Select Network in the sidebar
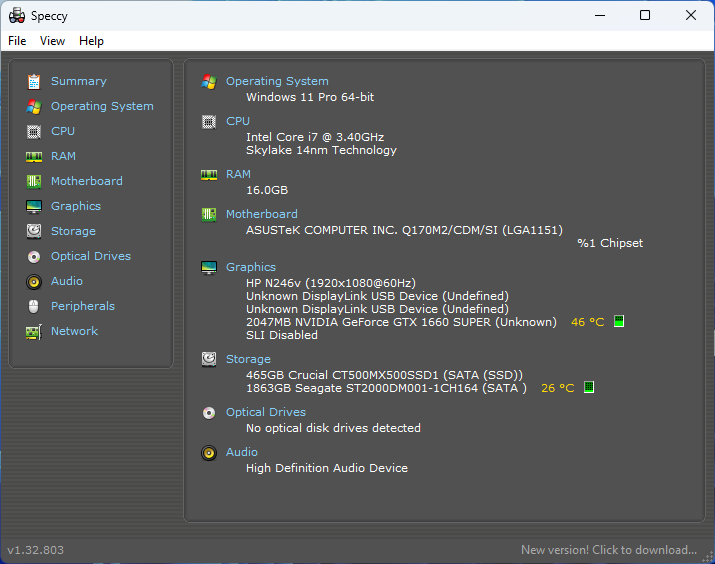The image size is (715, 564). click(74, 331)
